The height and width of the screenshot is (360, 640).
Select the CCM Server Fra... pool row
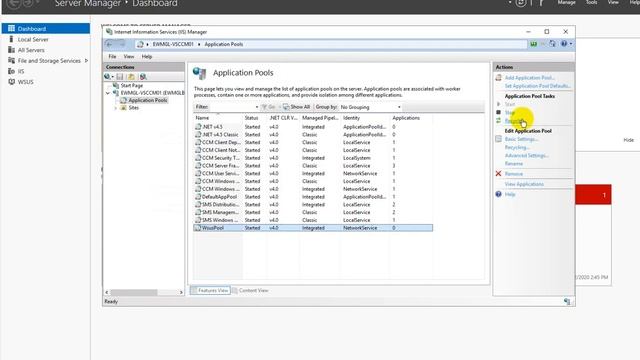pos(313,166)
